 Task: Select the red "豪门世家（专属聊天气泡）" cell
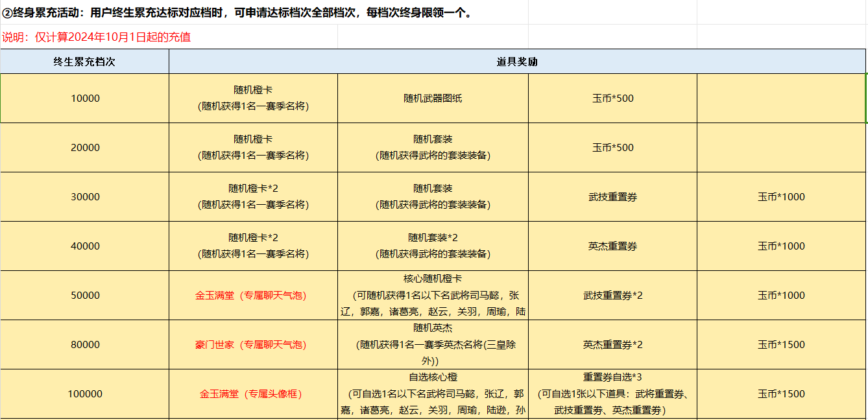pyautogui.click(x=253, y=345)
